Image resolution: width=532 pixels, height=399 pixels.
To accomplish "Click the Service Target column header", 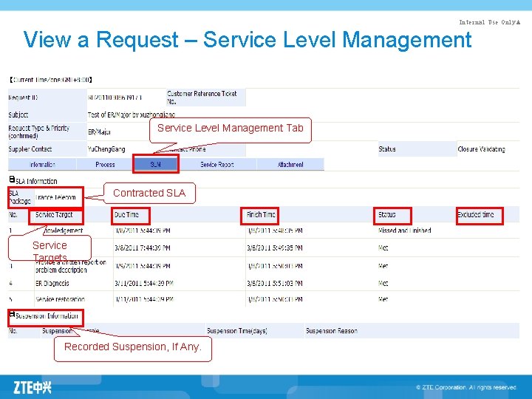I will tap(54, 215).
